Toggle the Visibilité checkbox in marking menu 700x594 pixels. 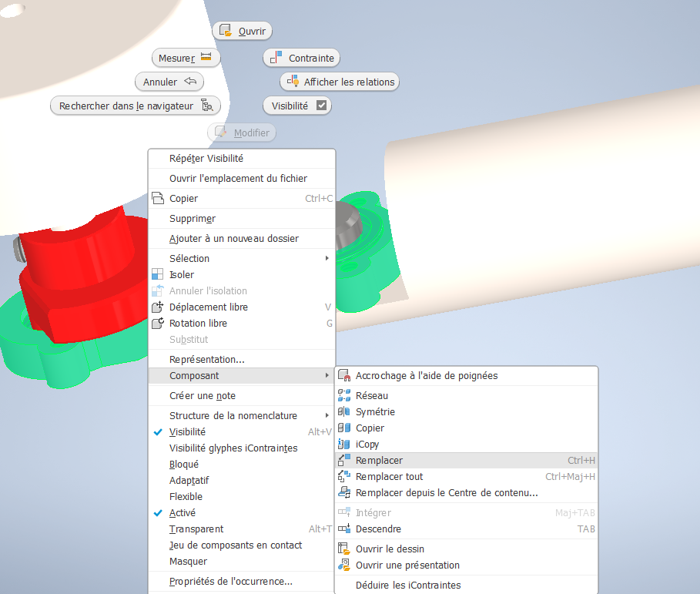(321, 106)
